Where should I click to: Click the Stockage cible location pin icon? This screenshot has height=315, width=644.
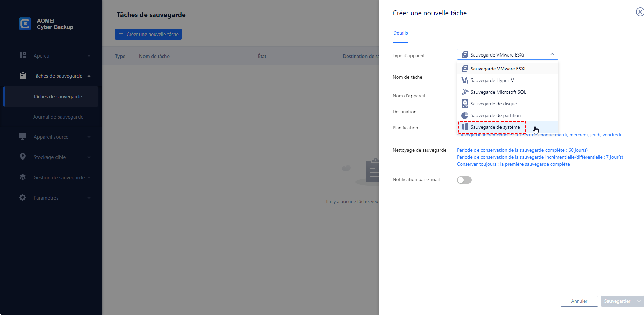click(23, 157)
